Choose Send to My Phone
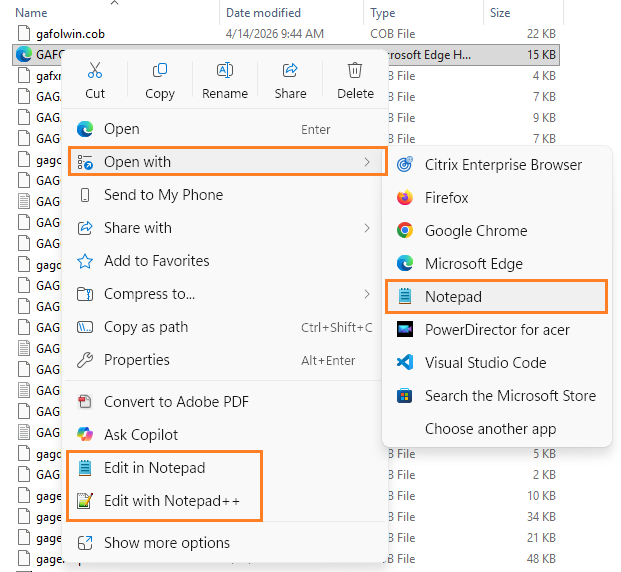Screen dimensions: 621x572 click(x=224, y=195)
